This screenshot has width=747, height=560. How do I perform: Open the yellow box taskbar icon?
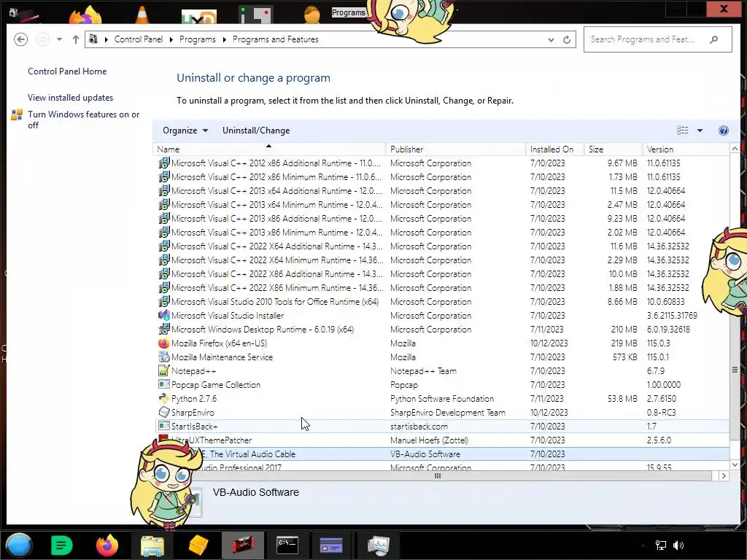click(198, 545)
